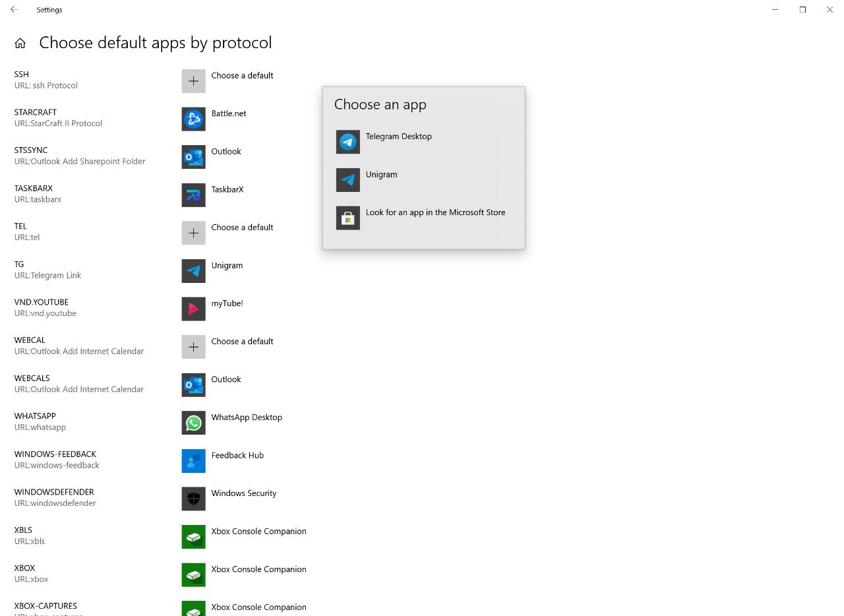Click the SSH protocol name
Viewport: 844px width, 616px height.
[x=22, y=75]
